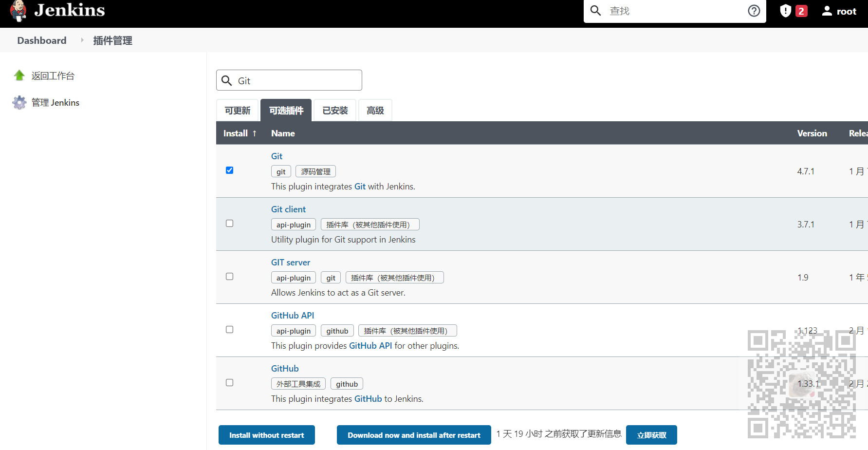
Task: Click api-plugin tag on GitHub API row
Action: 294,331
